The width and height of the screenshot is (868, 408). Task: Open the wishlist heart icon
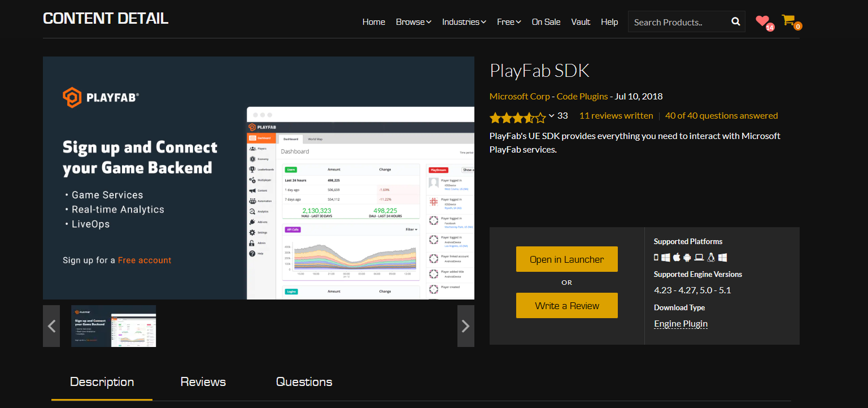762,21
